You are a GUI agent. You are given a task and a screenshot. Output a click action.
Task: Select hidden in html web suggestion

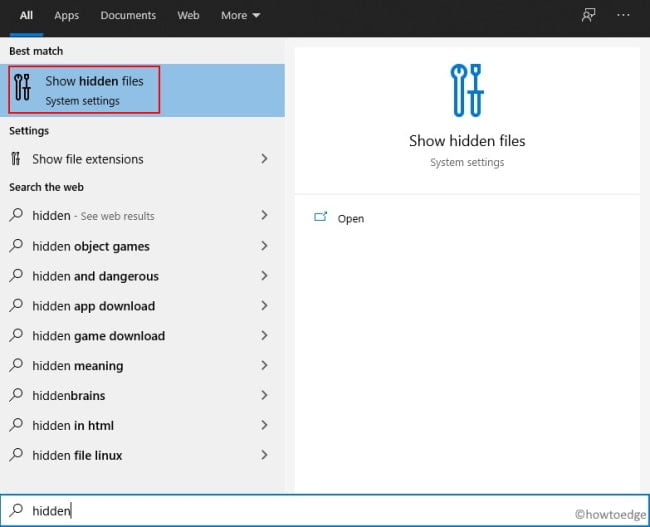(73, 426)
